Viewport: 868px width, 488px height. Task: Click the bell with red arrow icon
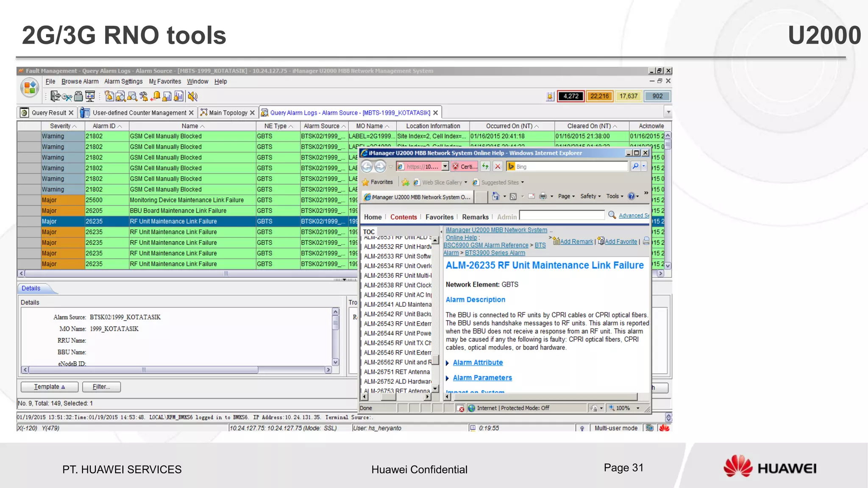(156, 97)
